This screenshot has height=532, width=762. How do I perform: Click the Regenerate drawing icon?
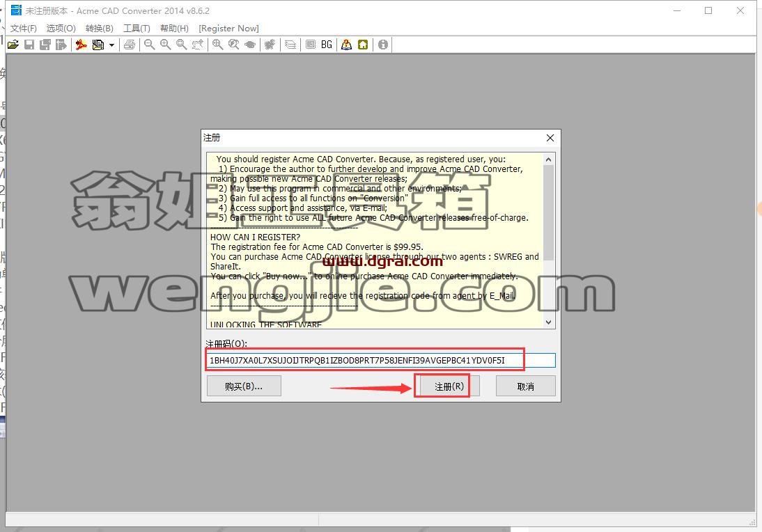click(x=270, y=45)
